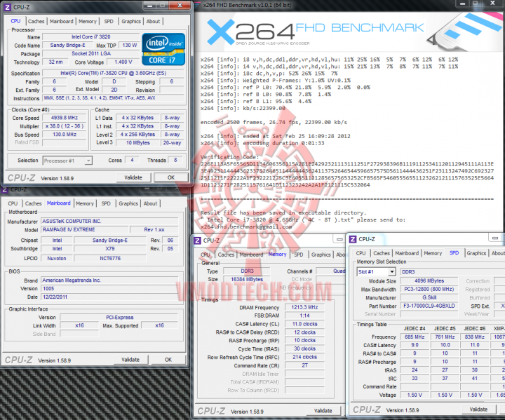Click the DRAM Frequency value 1213.3 MHz
The height and width of the screenshot is (420, 505).
(x=304, y=307)
